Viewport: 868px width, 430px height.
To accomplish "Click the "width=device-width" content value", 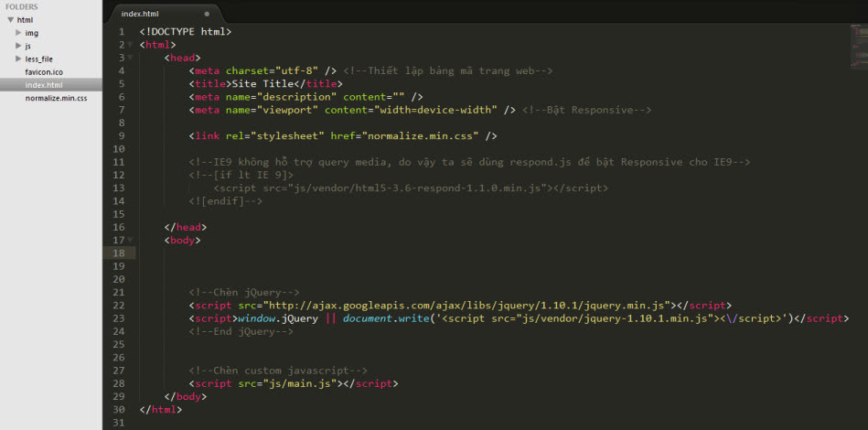I will click(435, 110).
